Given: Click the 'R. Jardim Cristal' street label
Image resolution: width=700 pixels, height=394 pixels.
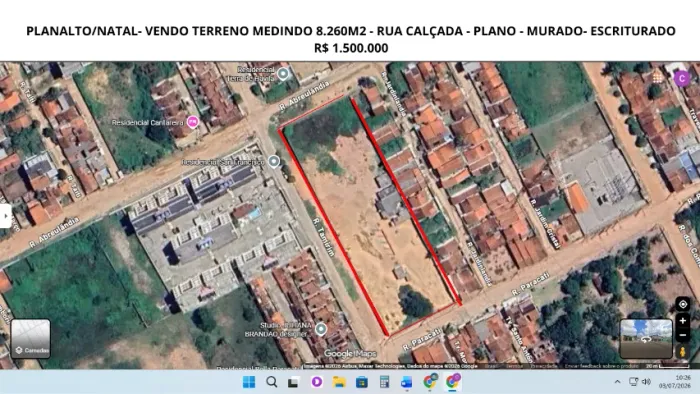Looking at the screenshot, I should (x=545, y=224).
